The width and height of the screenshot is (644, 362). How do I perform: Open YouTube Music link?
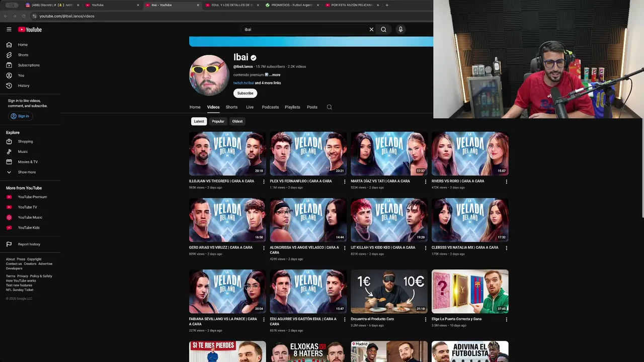click(x=30, y=217)
